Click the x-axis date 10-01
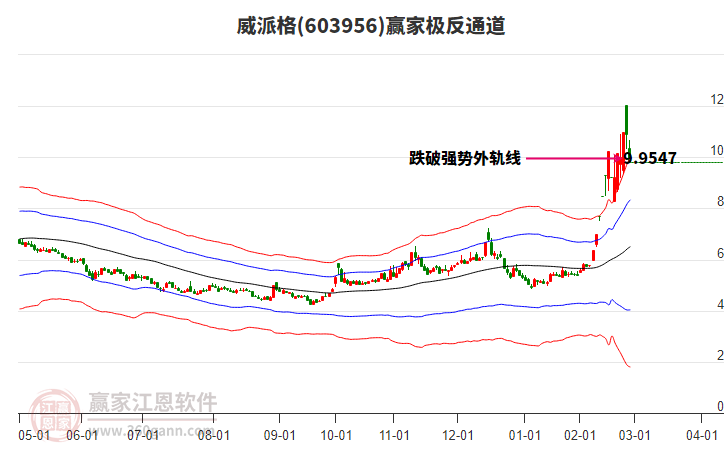Screen dimensions: 726x450 click(x=336, y=435)
